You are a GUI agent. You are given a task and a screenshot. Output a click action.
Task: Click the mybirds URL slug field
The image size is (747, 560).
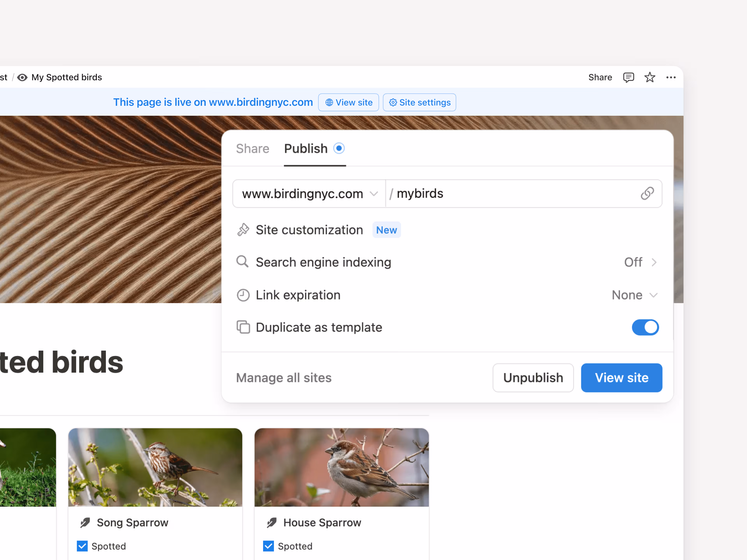coord(507,193)
